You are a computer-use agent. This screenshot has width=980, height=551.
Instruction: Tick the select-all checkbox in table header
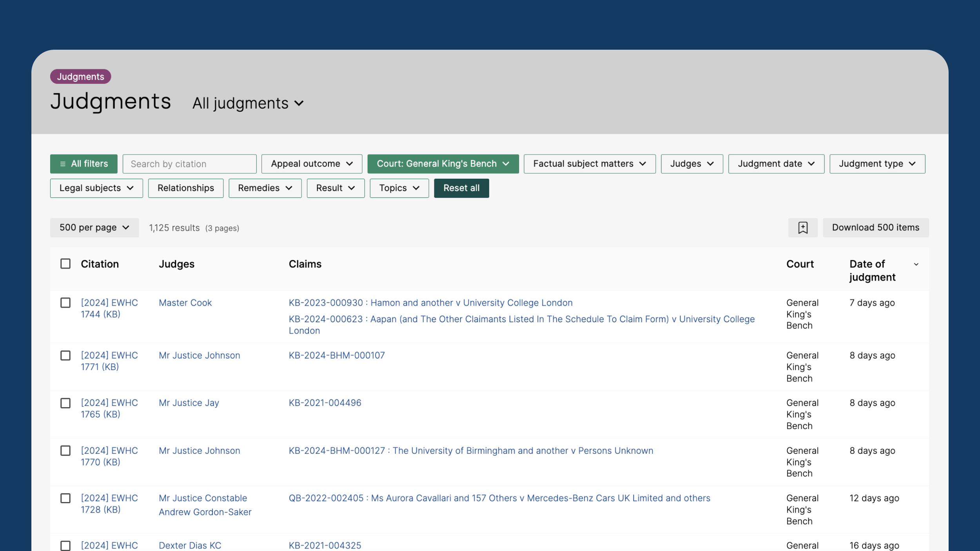65,264
